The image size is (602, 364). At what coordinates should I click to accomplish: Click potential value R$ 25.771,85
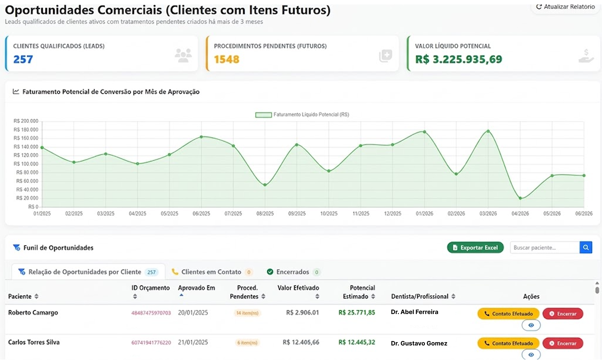pos(356,312)
